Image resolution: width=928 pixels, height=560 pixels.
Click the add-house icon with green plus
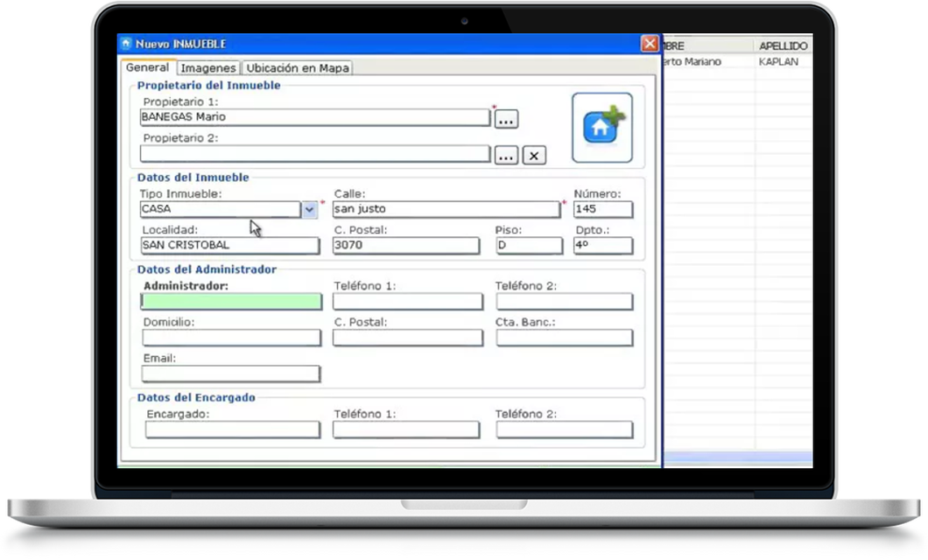click(x=602, y=128)
